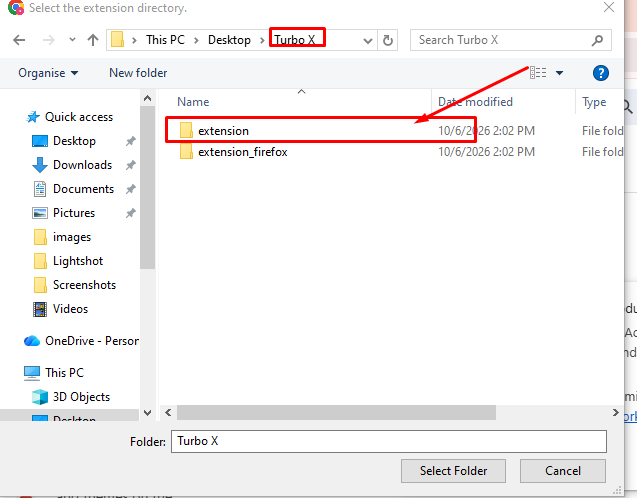The width and height of the screenshot is (637, 498).
Task: Click the pin icon beside Documents
Action: [x=130, y=189]
